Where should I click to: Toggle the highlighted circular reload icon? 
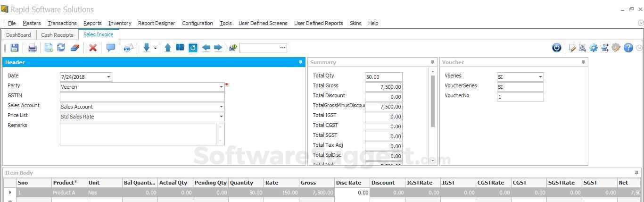(x=193, y=48)
